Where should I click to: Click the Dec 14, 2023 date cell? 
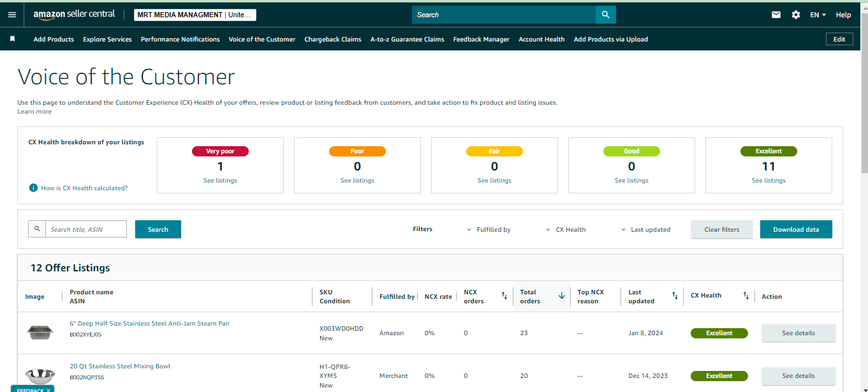[648, 375]
